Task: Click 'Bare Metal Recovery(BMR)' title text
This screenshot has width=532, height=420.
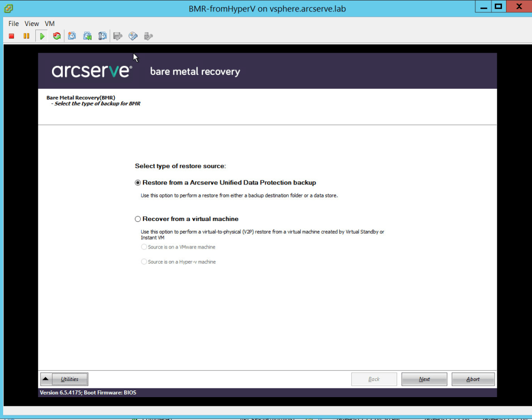Action: point(81,97)
